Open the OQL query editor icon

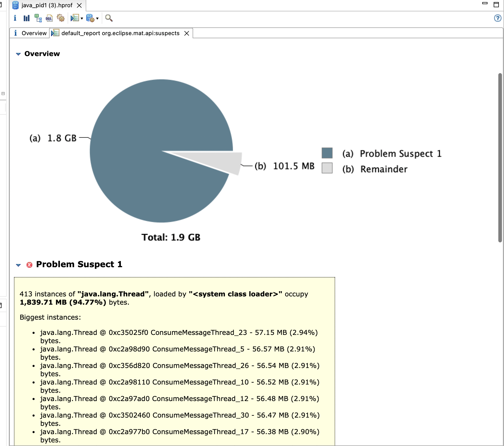(x=49, y=18)
